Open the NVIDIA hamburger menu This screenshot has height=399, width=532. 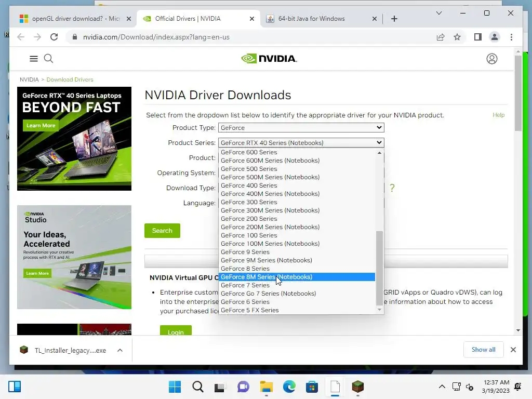34,59
